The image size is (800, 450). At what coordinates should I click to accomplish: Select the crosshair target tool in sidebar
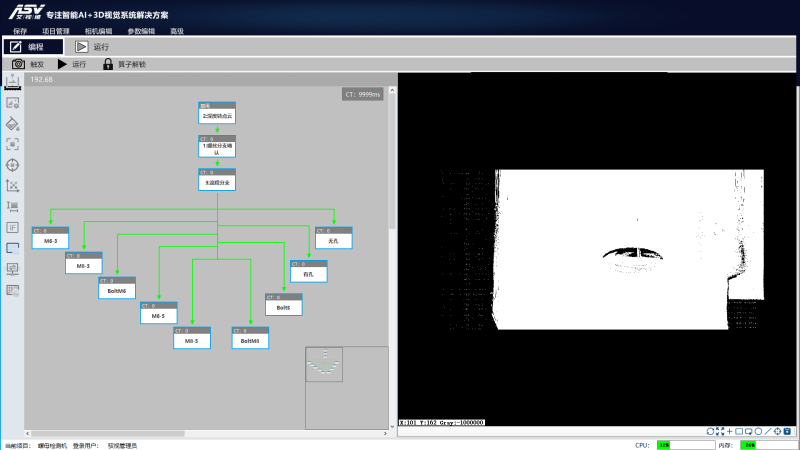13,165
